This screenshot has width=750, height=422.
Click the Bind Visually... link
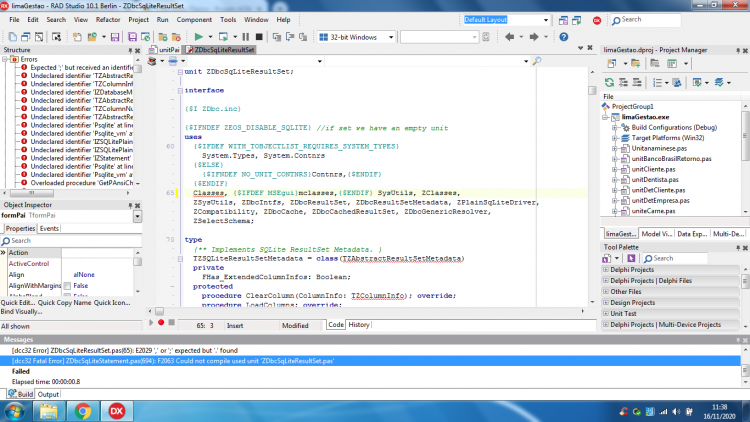point(22,312)
